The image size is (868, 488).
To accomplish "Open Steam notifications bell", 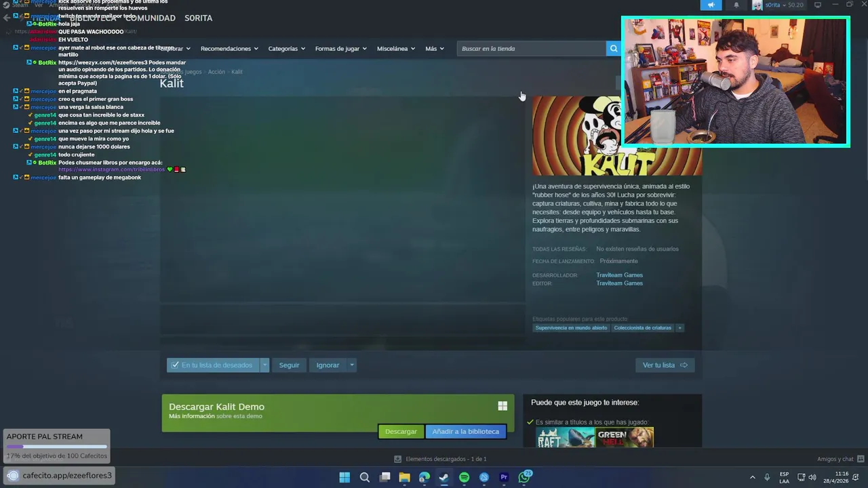I will (x=736, y=5).
